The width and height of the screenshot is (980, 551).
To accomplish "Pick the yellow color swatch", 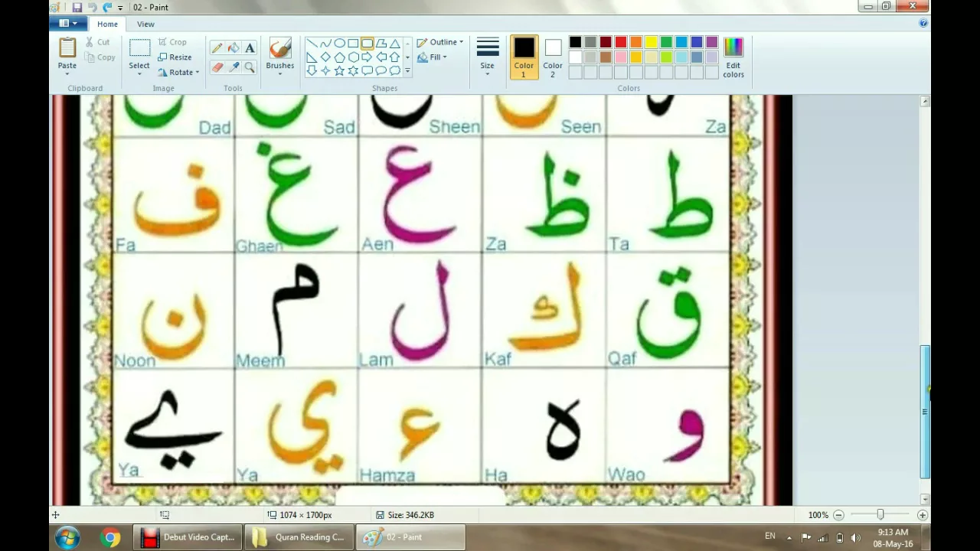I will (x=651, y=42).
